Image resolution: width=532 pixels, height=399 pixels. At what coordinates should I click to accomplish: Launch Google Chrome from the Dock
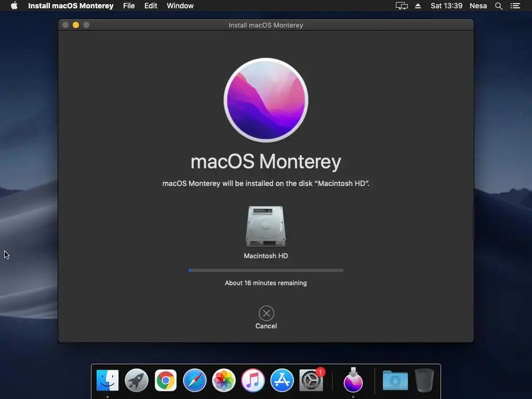[x=166, y=380]
